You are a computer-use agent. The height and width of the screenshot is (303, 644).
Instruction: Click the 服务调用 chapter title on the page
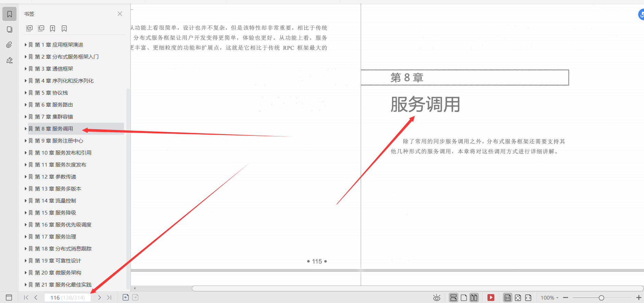(x=425, y=105)
